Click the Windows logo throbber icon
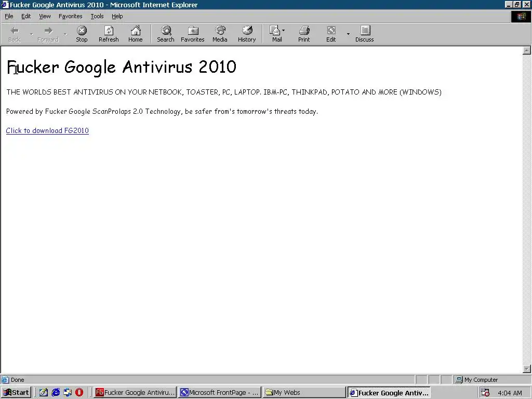The height and width of the screenshot is (399, 532). pos(521,17)
